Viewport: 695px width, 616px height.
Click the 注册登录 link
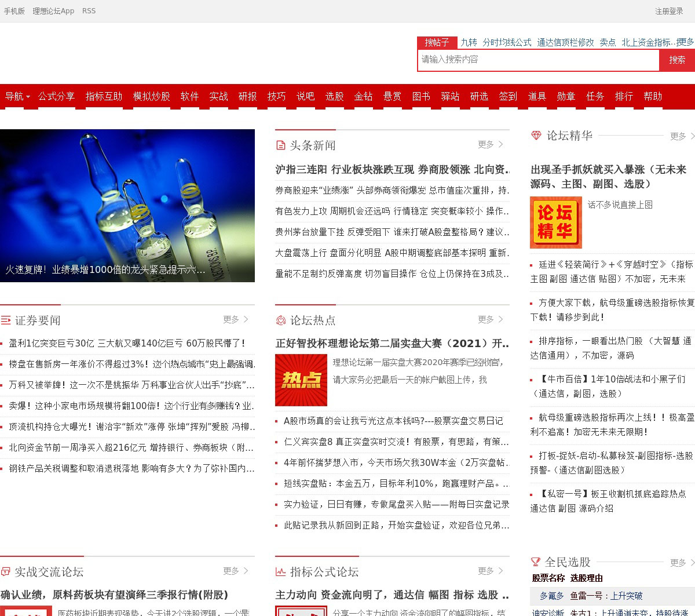tap(669, 11)
